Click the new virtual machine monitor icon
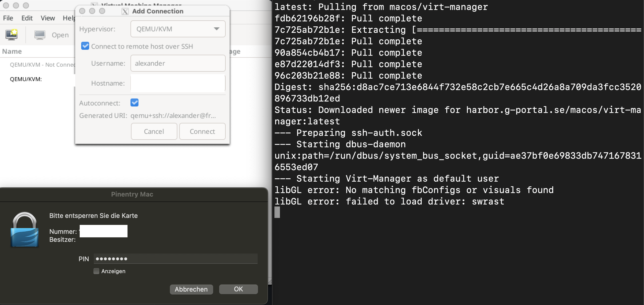Viewport: 644px width, 305px height. (x=11, y=35)
